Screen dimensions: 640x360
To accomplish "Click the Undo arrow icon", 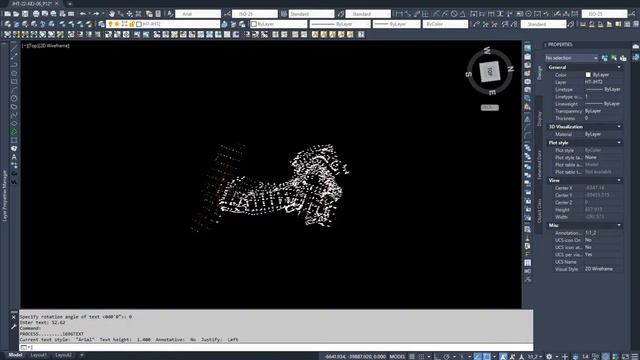I will 83,14.
